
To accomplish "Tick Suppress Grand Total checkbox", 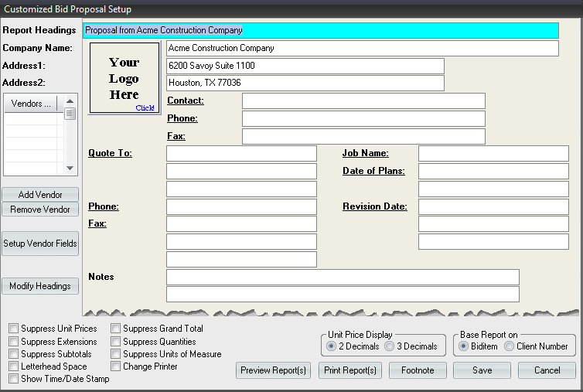I will pos(116,328).
